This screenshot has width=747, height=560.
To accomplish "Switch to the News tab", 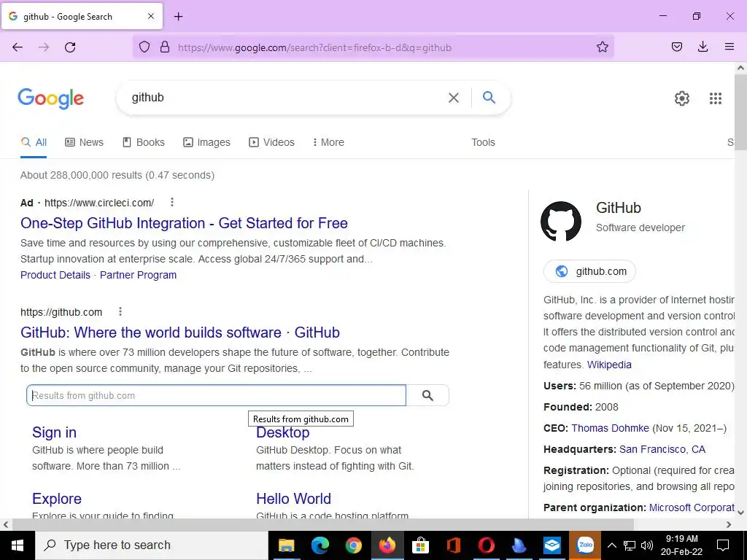I will point(85,142).
